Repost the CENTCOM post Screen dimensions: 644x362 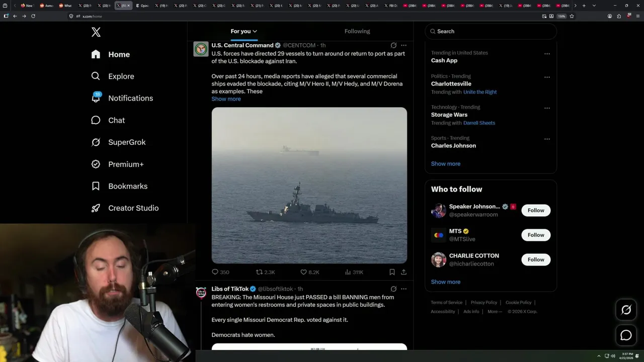(x=260, y=272)
